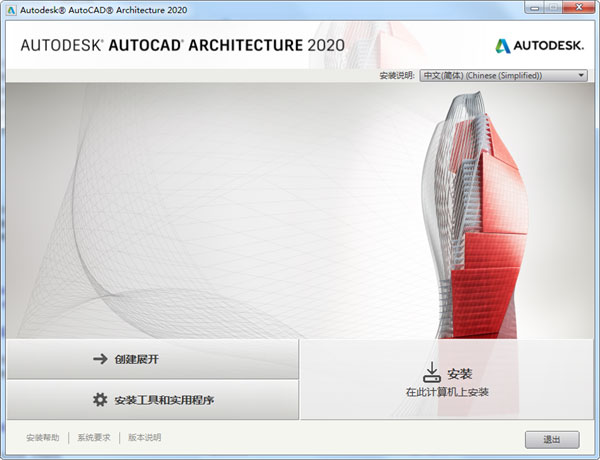The height and width of the screenshot is (460, 600).
Task: Click the AutoCAD Architecture 2020 header title
Action: pyautogui.click(x=181, y=45)
